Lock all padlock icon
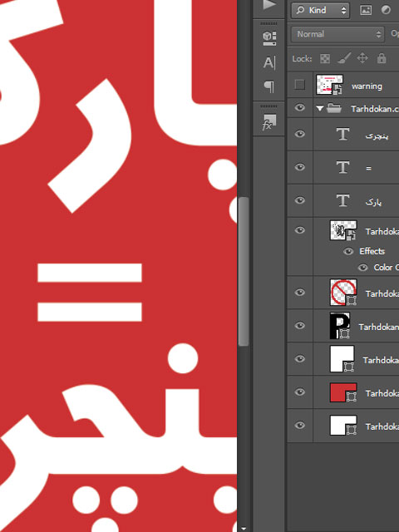The image size is (399, 532). tap(382, 58)
